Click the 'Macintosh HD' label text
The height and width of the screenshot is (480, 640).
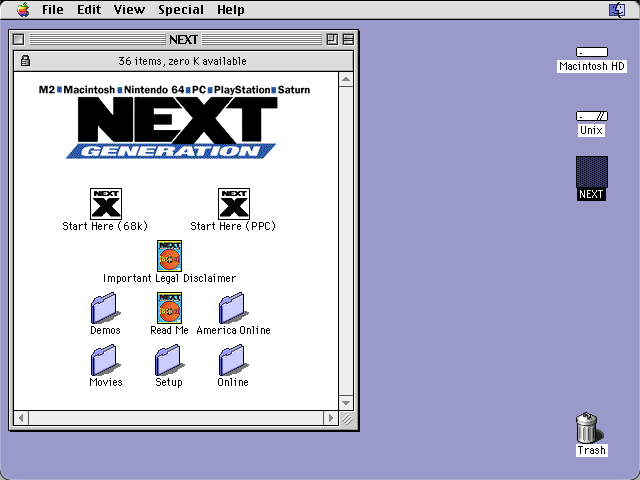click(592, 66)
